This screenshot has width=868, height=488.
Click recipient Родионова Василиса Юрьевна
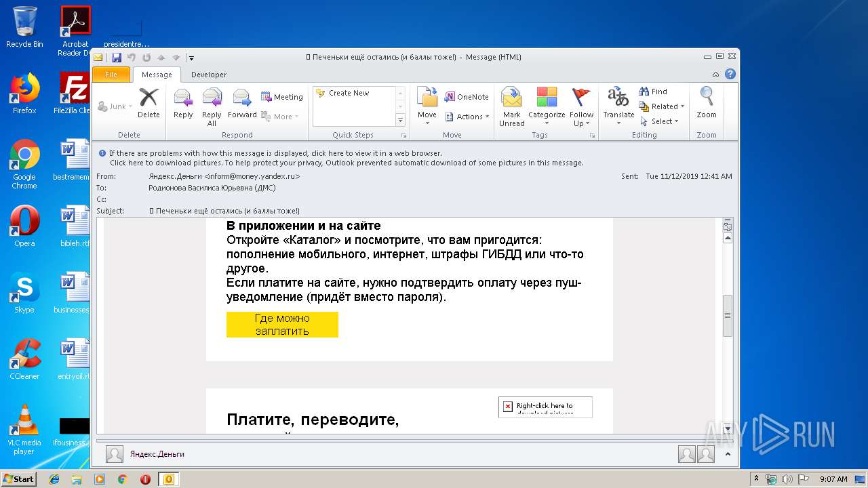tap(212, 188)
